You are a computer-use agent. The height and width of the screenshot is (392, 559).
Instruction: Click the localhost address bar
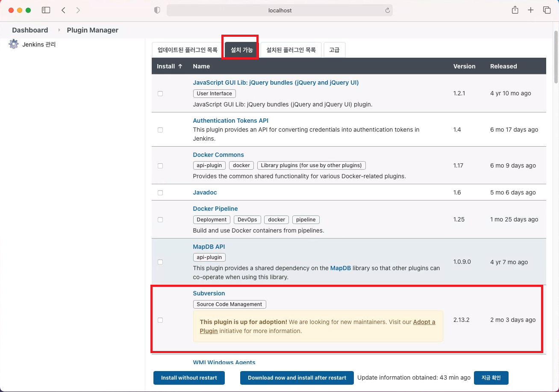pos(279,10)
